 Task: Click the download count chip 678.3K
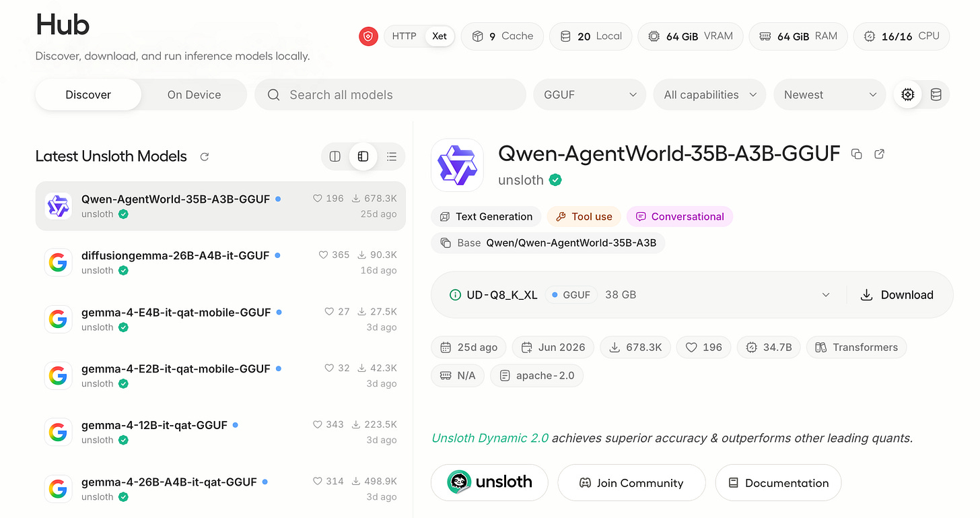coord(635,348)
